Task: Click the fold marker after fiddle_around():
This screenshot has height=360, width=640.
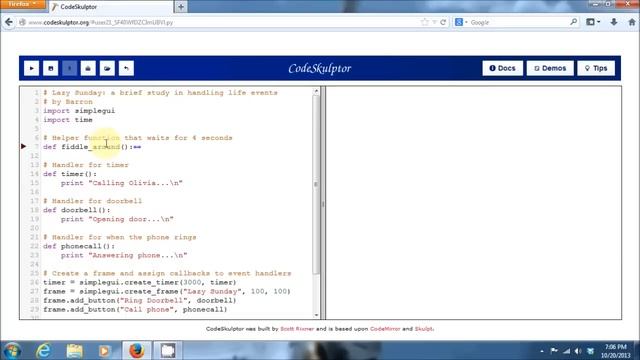Action: tap(137, 147)
